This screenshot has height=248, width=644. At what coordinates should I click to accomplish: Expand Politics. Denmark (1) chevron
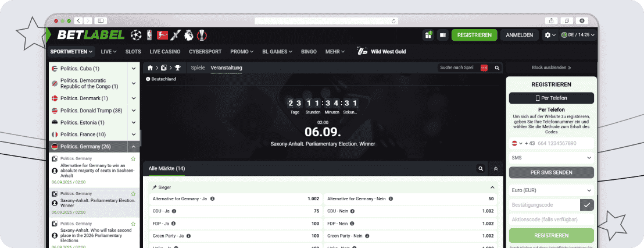134,98
